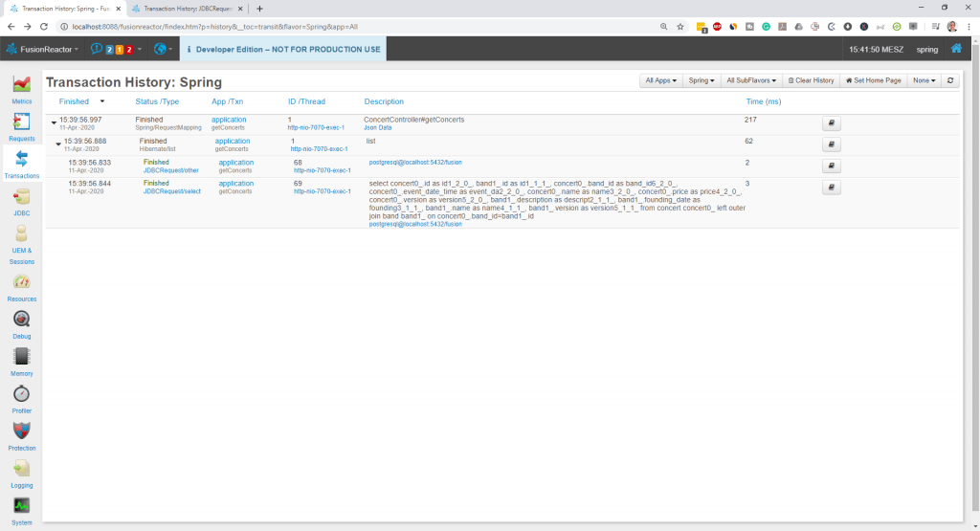Image resolution: width=980 pixels, height=531 pixels.
Task: Open the Metrics sidebar section
Action: (21, 89)
